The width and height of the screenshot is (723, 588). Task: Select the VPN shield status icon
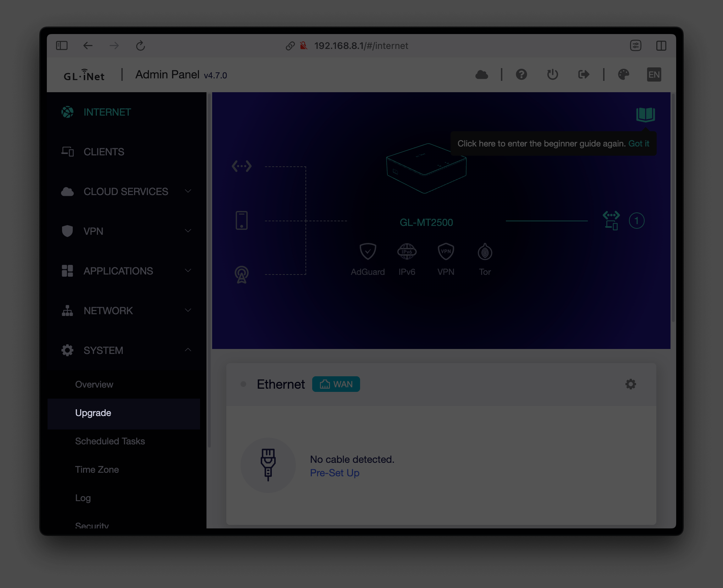(446, 251)
